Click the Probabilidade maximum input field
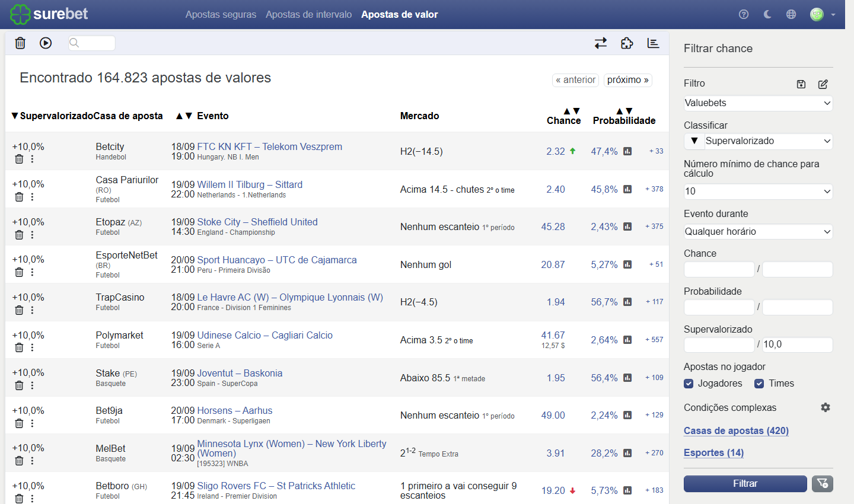This screenshot has height=504, width=854. tap(798, 307)
